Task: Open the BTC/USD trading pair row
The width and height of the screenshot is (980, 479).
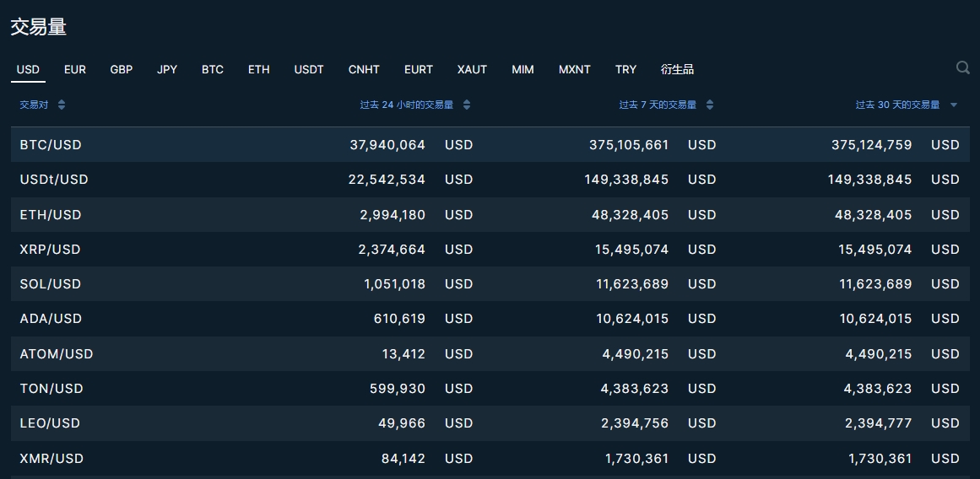Action: coord(51,145)
